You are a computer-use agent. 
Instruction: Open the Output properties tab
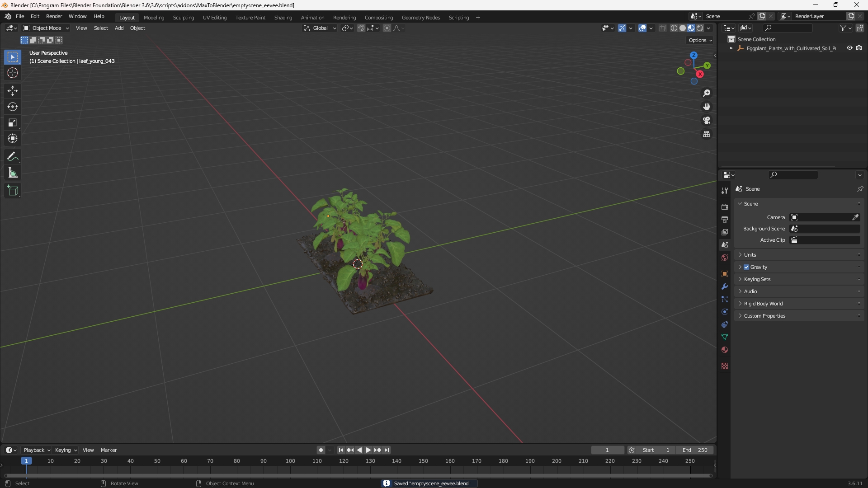pos(725,219)
